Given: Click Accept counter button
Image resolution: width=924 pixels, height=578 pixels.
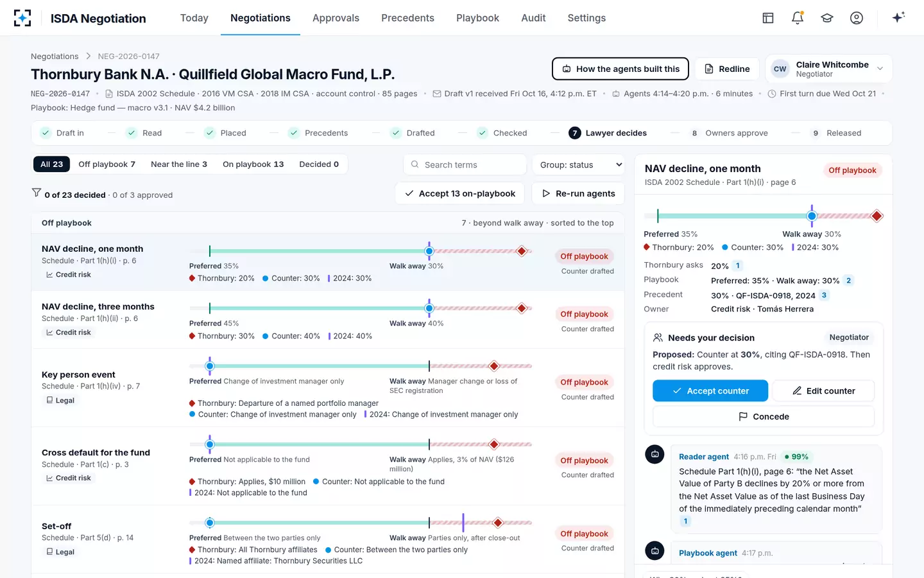Looking at the screenshot, I should (710, 390).
